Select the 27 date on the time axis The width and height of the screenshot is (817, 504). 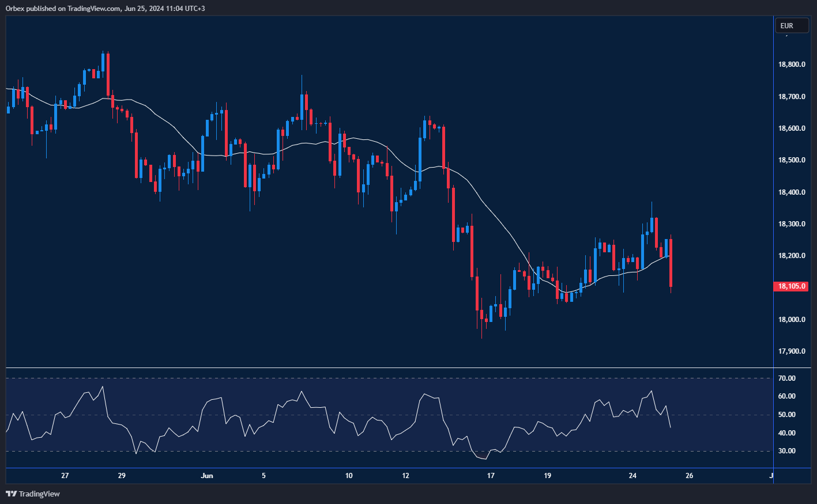[x=65, y=476]
